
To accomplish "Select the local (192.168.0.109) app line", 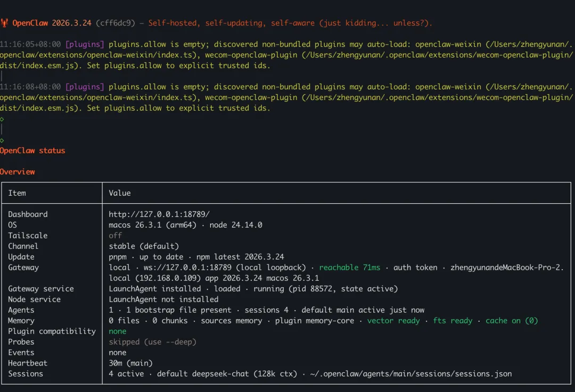I will (214, 278).
